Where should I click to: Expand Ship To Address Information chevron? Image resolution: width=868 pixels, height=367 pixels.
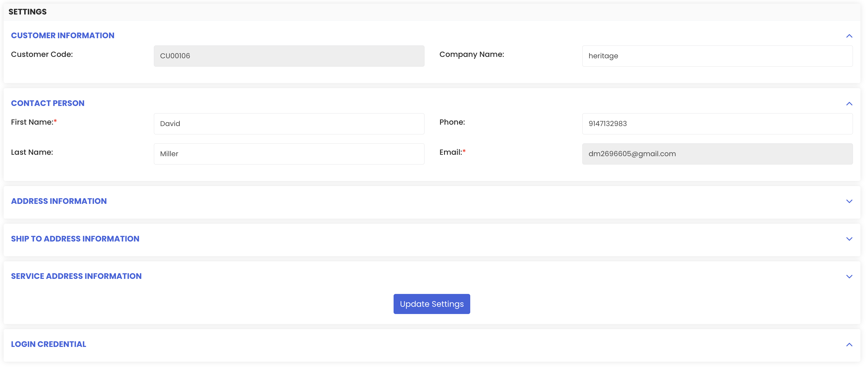849,239
